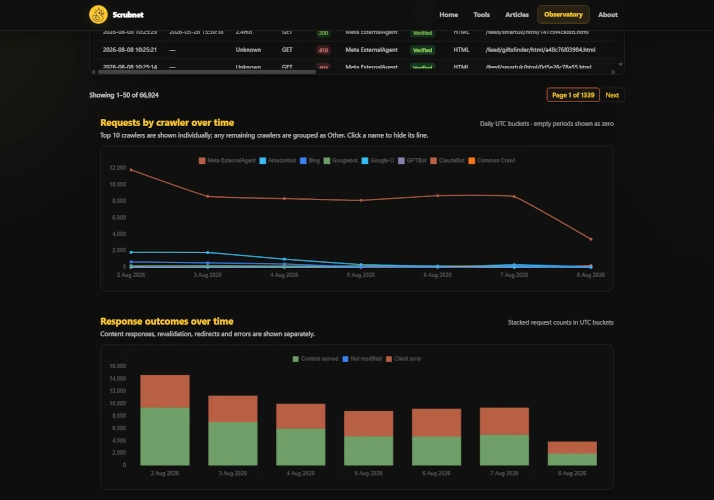Click the timestamp 2026-08-08 10:25:21
The width and height of the screenshot is (714, 500).
pos(130,50)
